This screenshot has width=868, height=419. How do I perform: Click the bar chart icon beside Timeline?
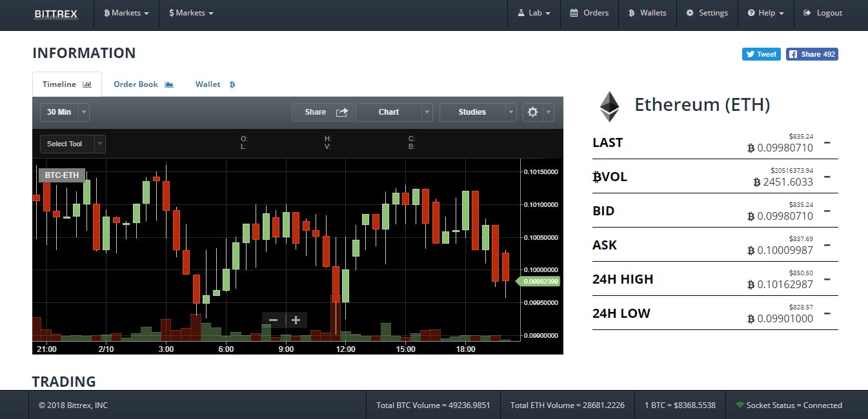pyautogui.click(x=86, y=84)
